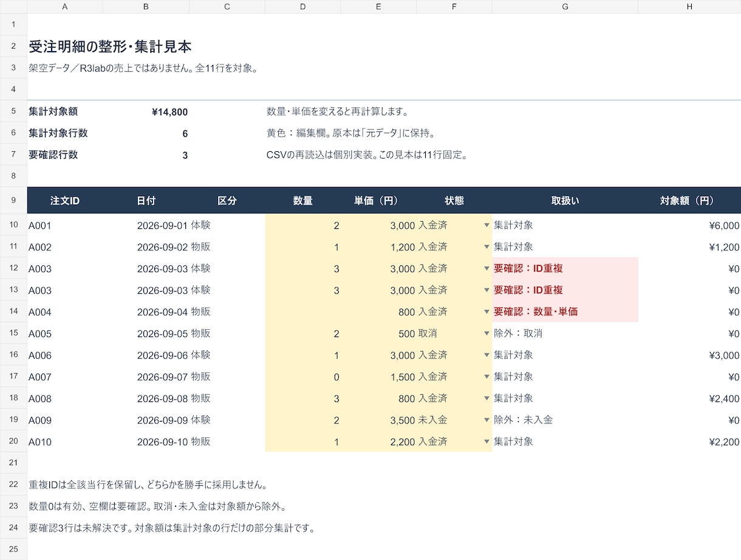Select column E header

click(378, 7)
